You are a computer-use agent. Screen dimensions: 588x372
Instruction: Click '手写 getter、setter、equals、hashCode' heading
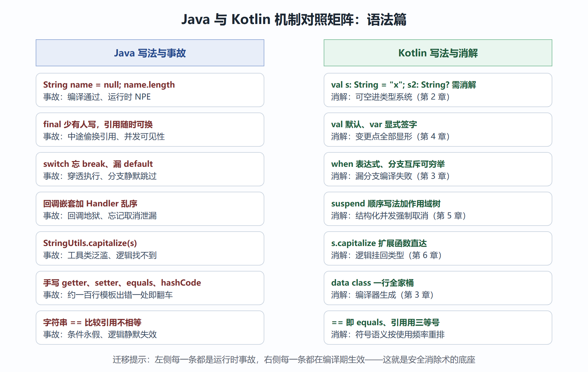pos(122,283)
